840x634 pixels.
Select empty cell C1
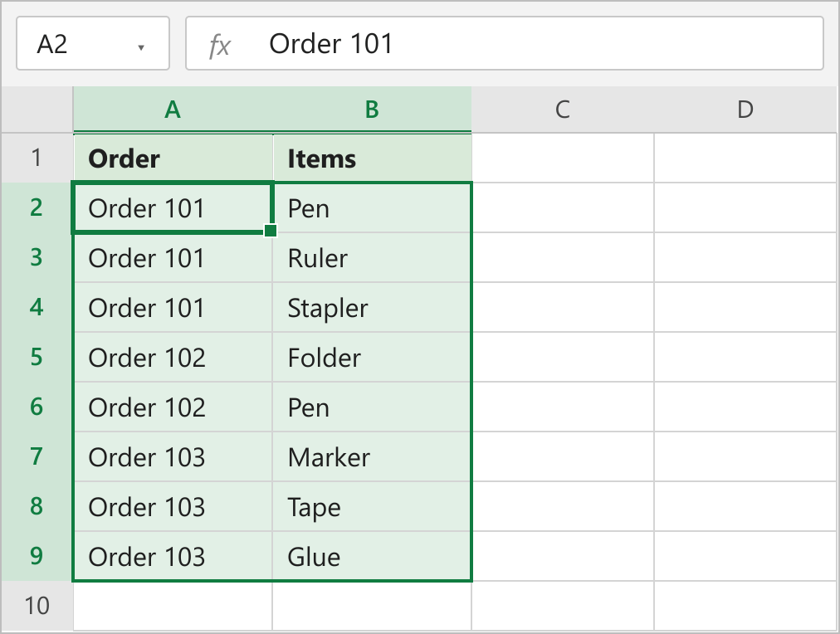pos(563,158)
